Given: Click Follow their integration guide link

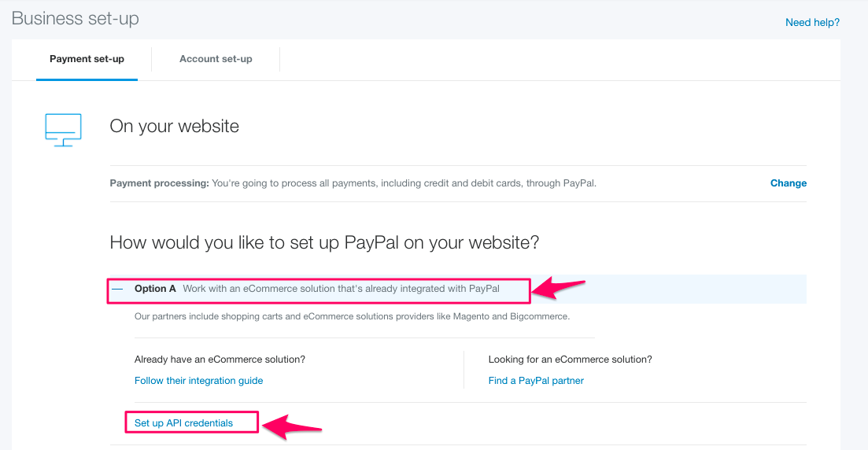Looking at the screenshot, I should click(199, 381).
